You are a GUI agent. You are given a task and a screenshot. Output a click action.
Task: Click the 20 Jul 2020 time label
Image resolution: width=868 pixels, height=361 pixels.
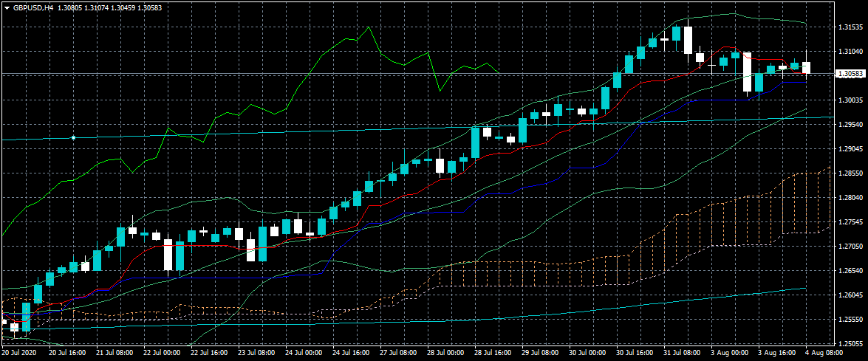pyautogui.click(x=18, y=351)
